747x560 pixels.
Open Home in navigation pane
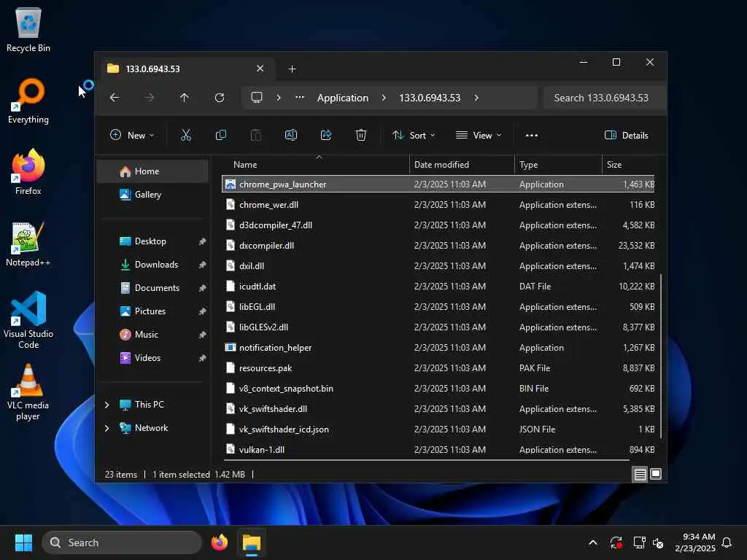(152, 171)
